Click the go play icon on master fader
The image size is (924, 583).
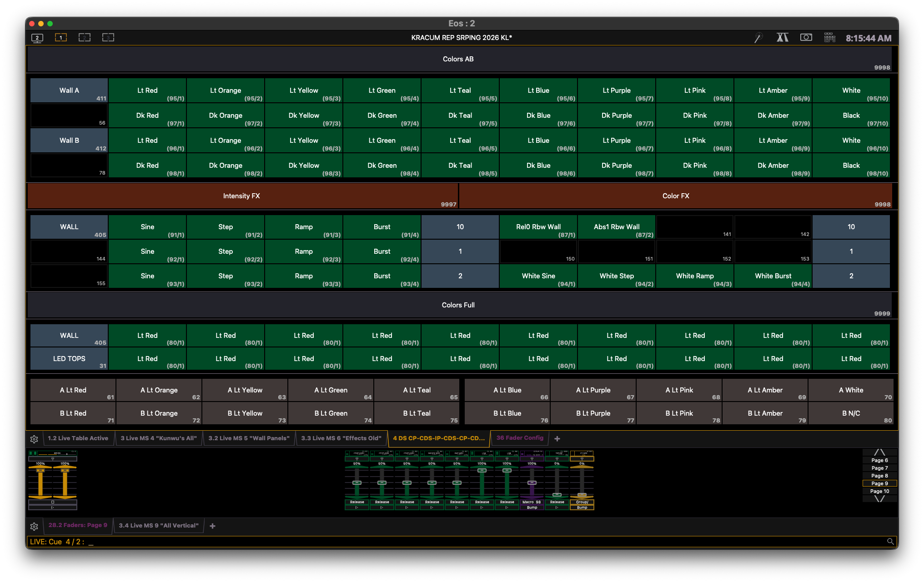53,508
